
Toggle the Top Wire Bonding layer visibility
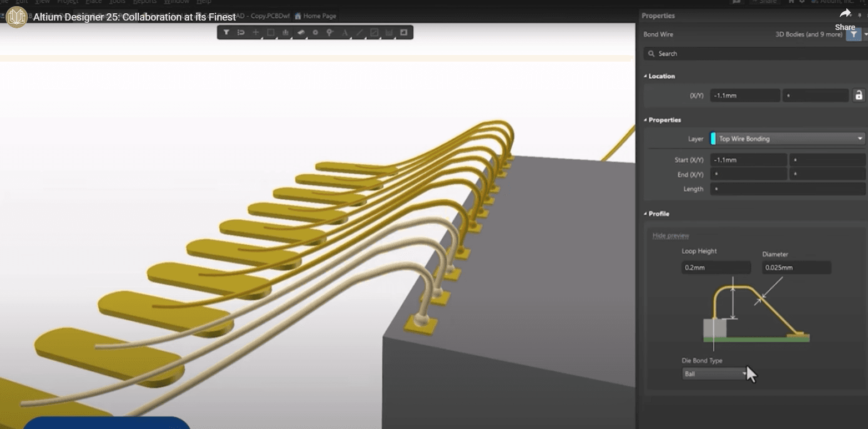pyautogui.click(x=713, y=138)
